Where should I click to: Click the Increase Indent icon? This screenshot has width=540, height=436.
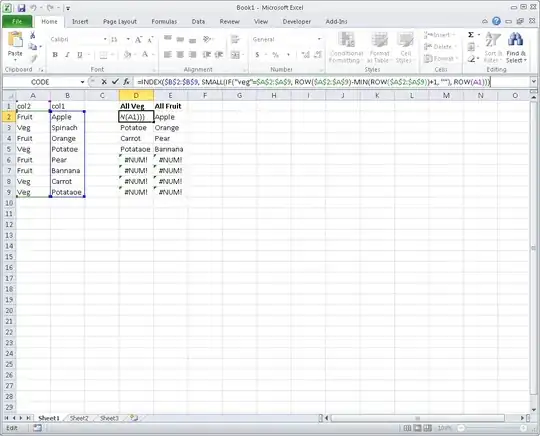[x=219, y=54]
